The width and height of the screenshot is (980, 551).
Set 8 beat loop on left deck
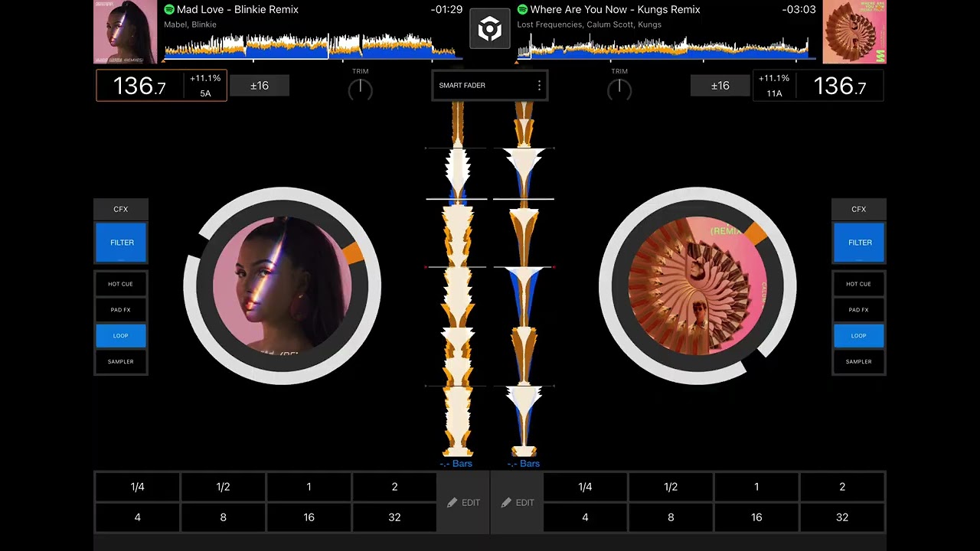coord(223,517)
